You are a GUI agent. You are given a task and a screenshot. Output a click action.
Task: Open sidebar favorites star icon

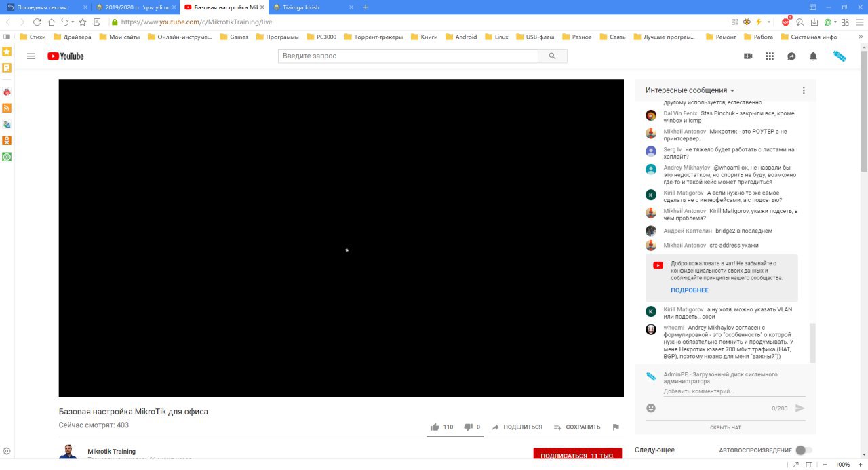(x=7, y=52)
